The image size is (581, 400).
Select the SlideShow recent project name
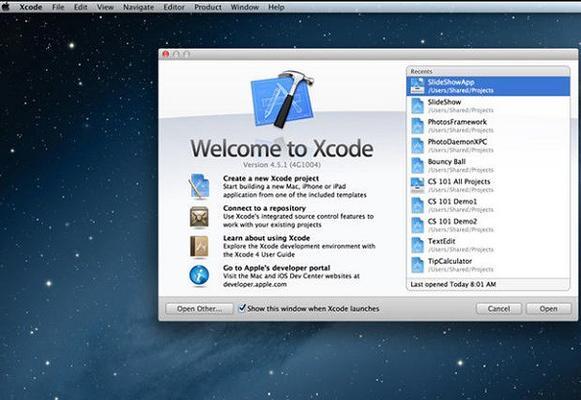pyautogui.click(x=444, y=102)
